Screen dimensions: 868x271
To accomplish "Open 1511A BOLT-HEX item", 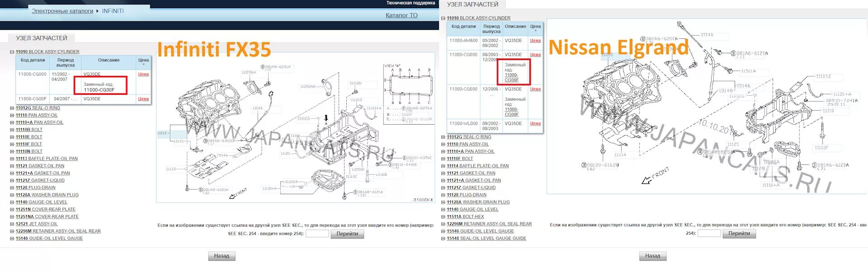I will pyautogui.click(x=465, y=216).
